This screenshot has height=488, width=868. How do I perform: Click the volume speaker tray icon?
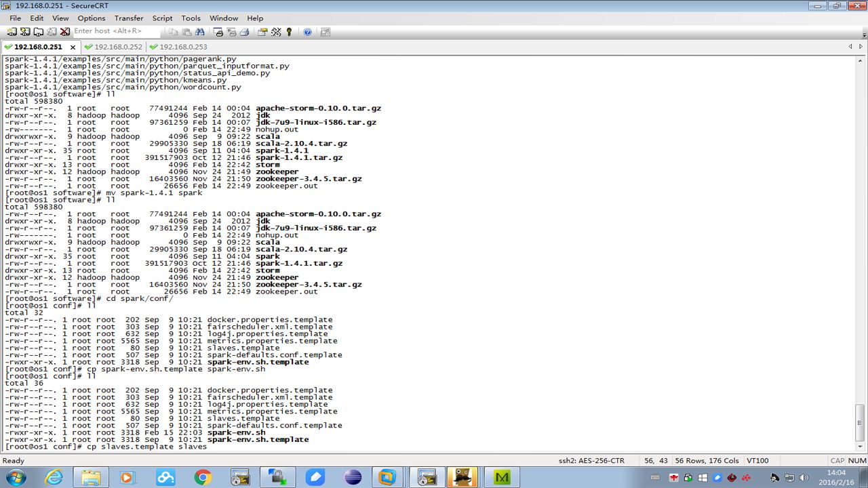(804, 478)
